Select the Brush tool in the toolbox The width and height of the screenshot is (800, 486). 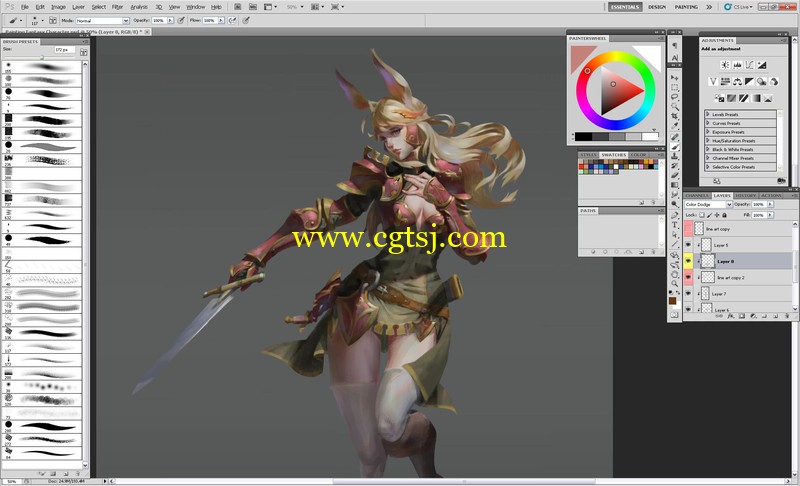(674, 147)
